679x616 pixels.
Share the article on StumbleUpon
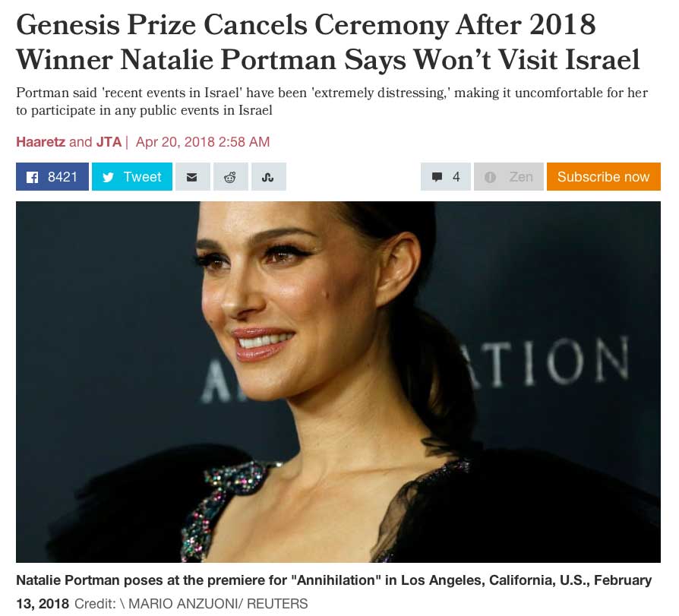tap(268, 177)
